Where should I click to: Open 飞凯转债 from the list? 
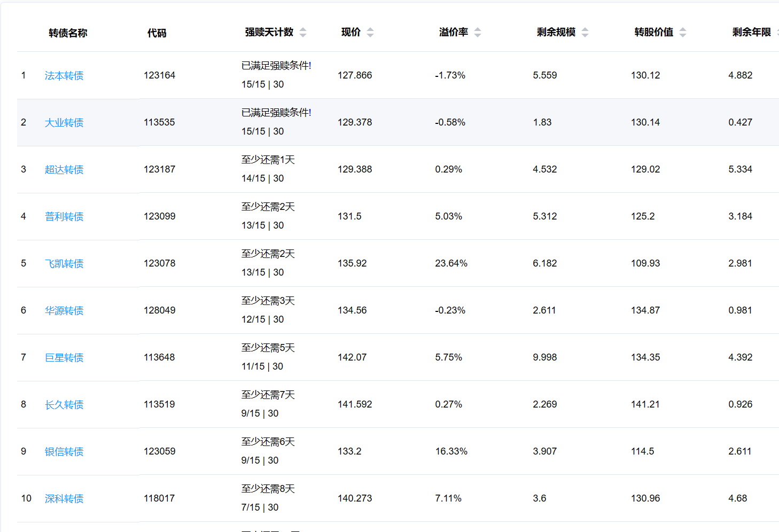(x=64, y=264)
